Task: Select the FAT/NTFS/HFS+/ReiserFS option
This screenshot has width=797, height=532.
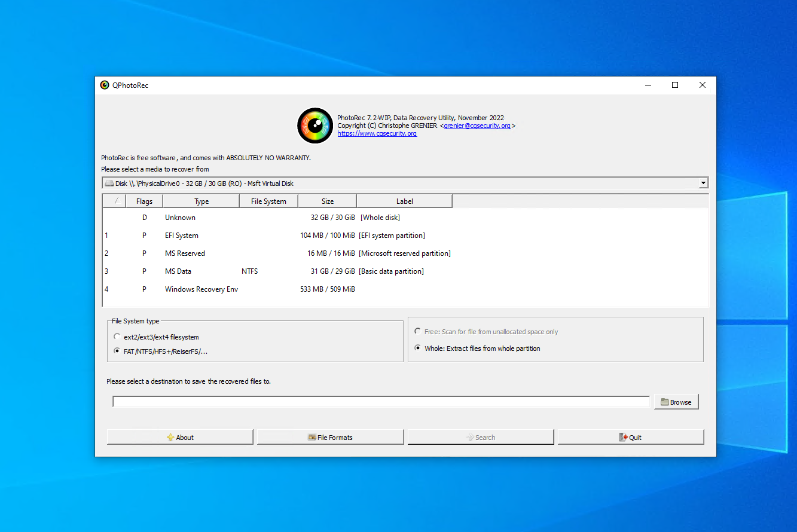Action: pyautogui.click(x=117, y=351)
